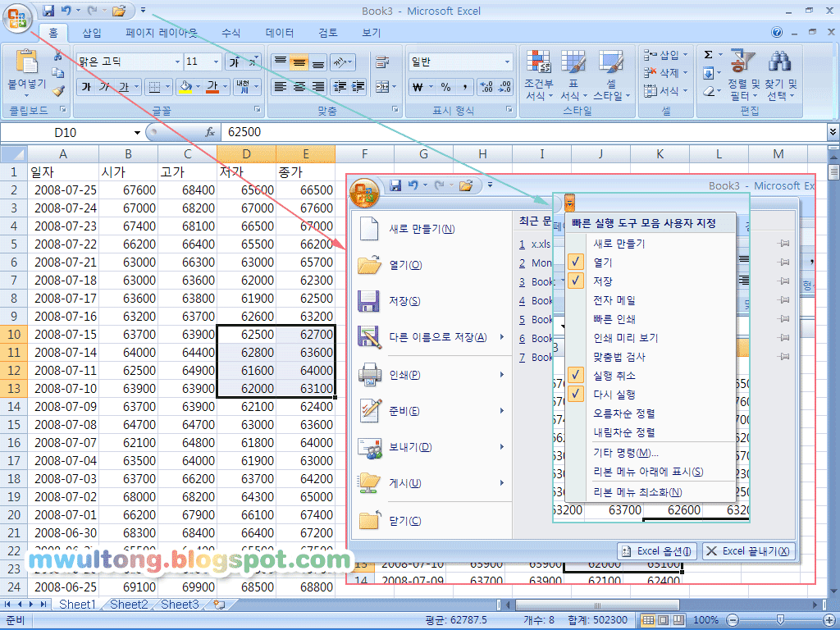
Task: Select the Format Painter brush icon
Action: click(x=58, y=91)
